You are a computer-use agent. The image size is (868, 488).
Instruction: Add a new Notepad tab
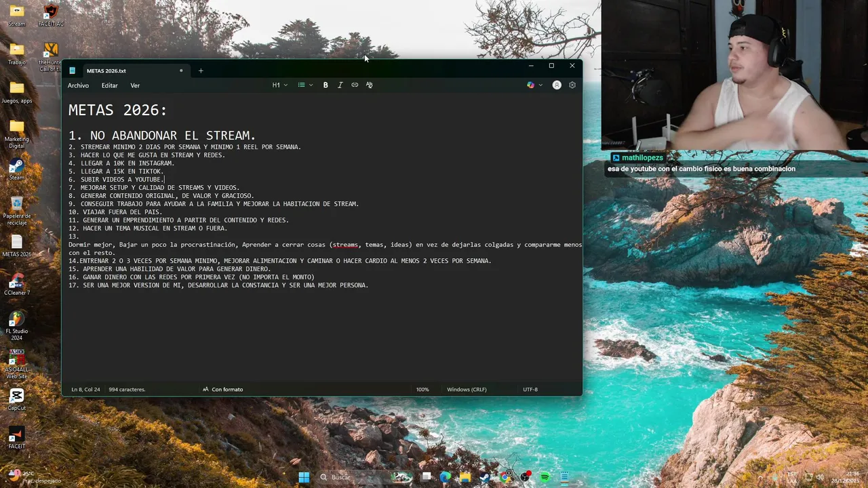click(x=201, y=70)
